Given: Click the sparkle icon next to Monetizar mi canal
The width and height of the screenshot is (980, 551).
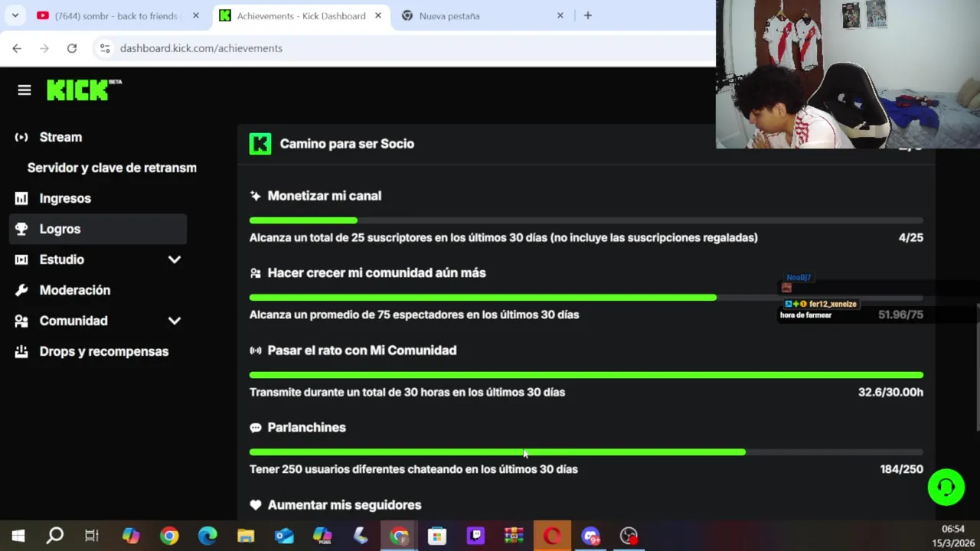Looking at the screenshot, I should point(256,196).
